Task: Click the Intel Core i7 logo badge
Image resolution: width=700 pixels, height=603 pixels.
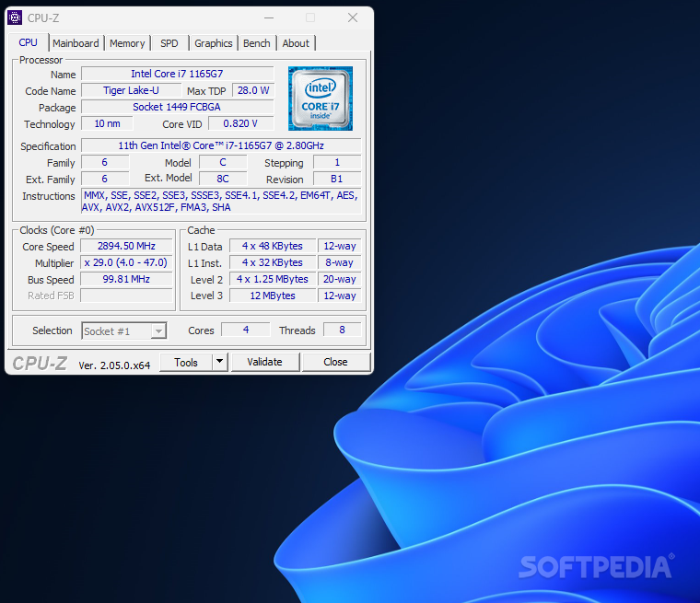Action: (x=321, y=99)
